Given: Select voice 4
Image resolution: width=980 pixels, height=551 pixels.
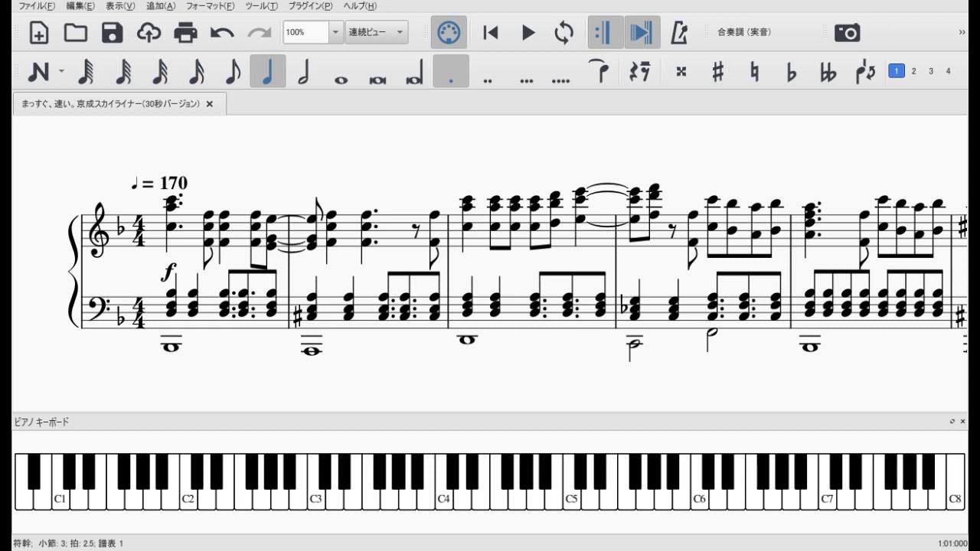Looking at the screenshot, I should click(948, 70).
